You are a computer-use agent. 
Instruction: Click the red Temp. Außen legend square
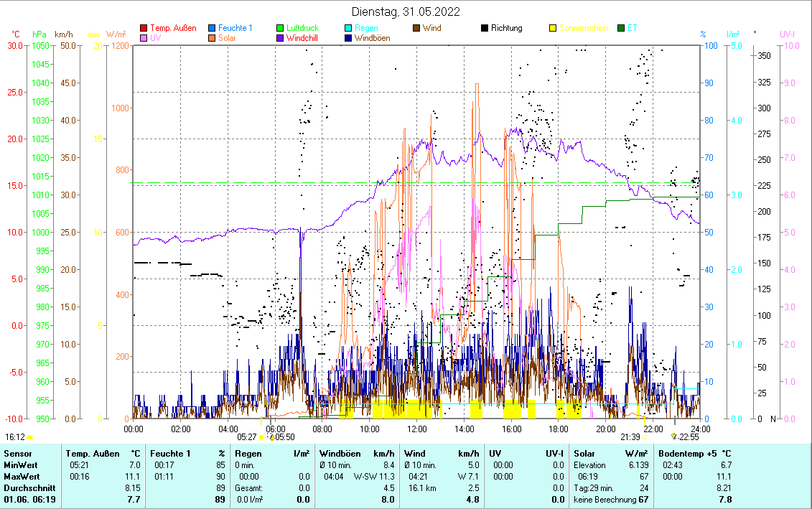(x=144, y=29)
